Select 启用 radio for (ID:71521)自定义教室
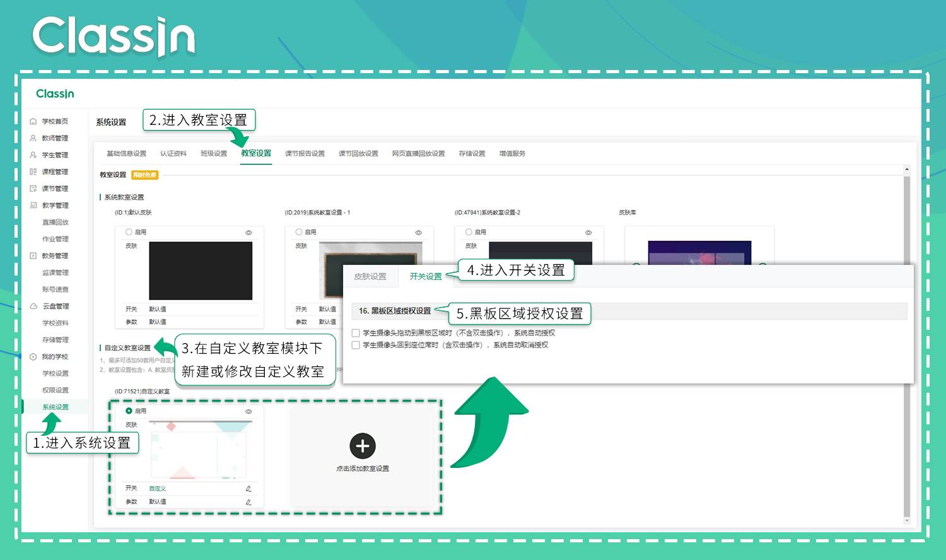The image size is (946, 560). click(x=129, y=411)
